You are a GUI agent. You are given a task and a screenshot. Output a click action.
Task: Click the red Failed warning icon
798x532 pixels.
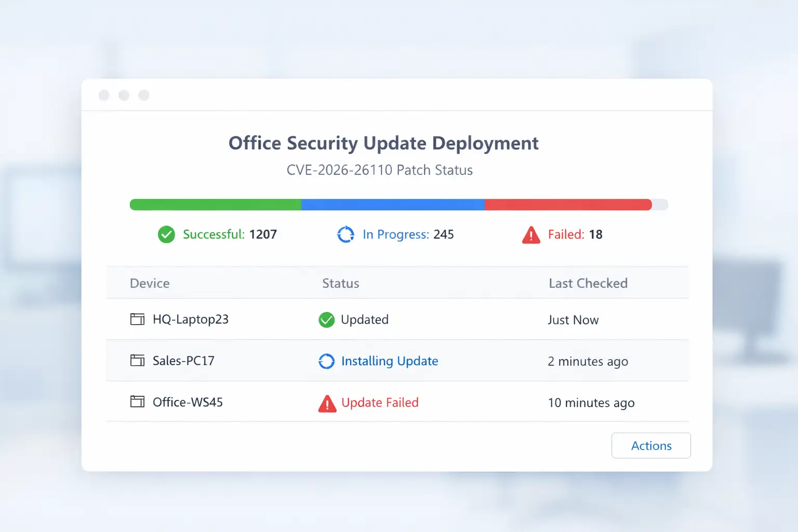[x=531, y=235]
